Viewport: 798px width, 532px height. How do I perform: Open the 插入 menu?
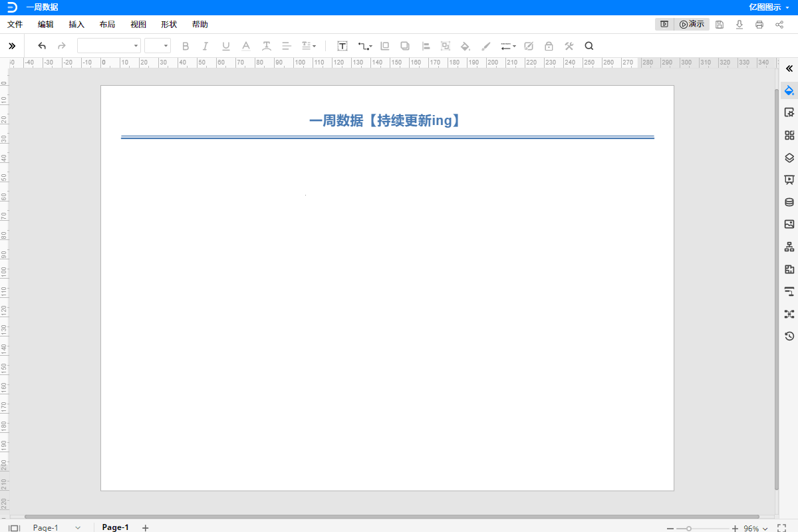pos(76,25)
